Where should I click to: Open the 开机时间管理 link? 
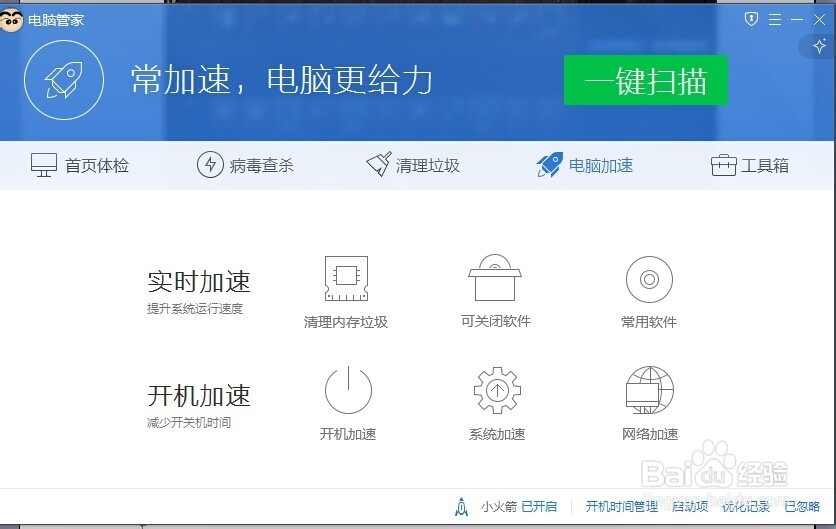[x=622, y=506]
